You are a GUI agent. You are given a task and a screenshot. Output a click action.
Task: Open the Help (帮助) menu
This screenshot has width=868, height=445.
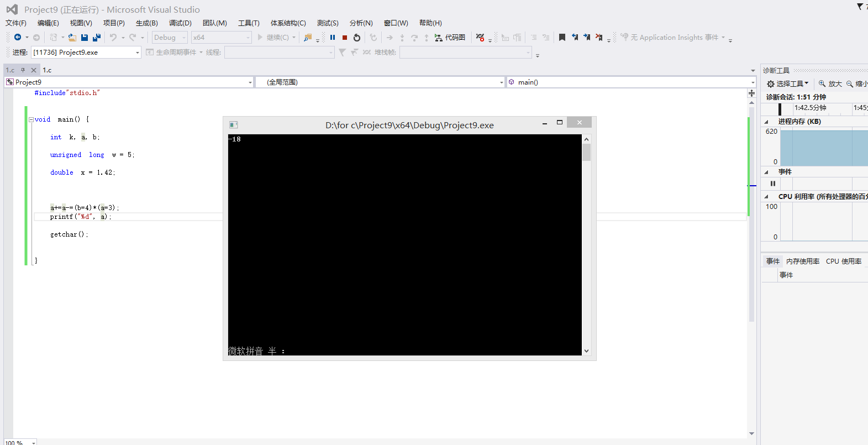(x=430, y=23)
